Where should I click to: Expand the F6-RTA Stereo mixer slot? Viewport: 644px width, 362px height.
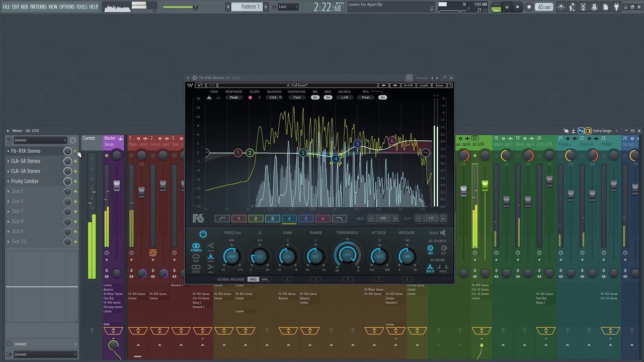point(8,151)
